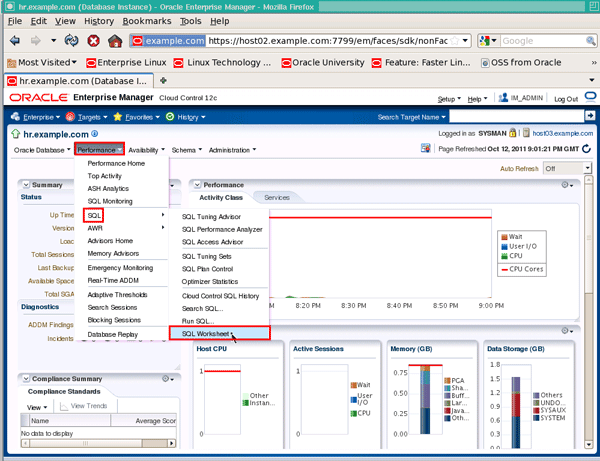Collapse the Compliance Summary section

25,379
